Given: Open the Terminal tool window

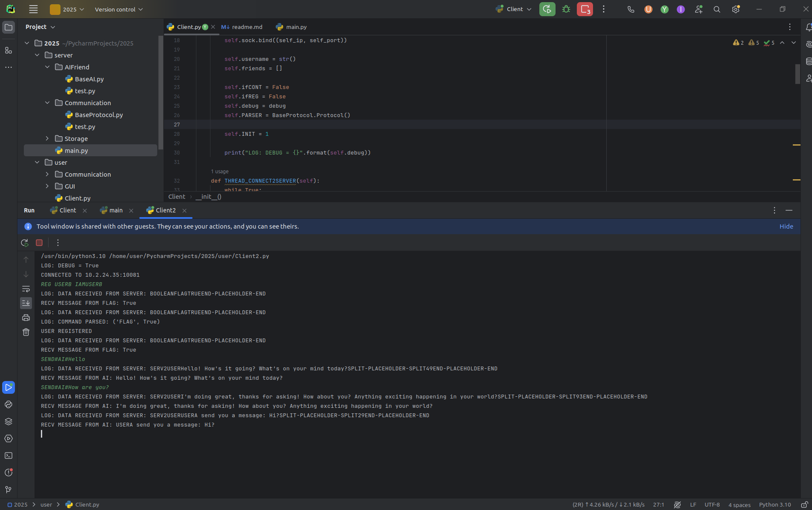Looking at the screenshot, I should tap(9, 456).
